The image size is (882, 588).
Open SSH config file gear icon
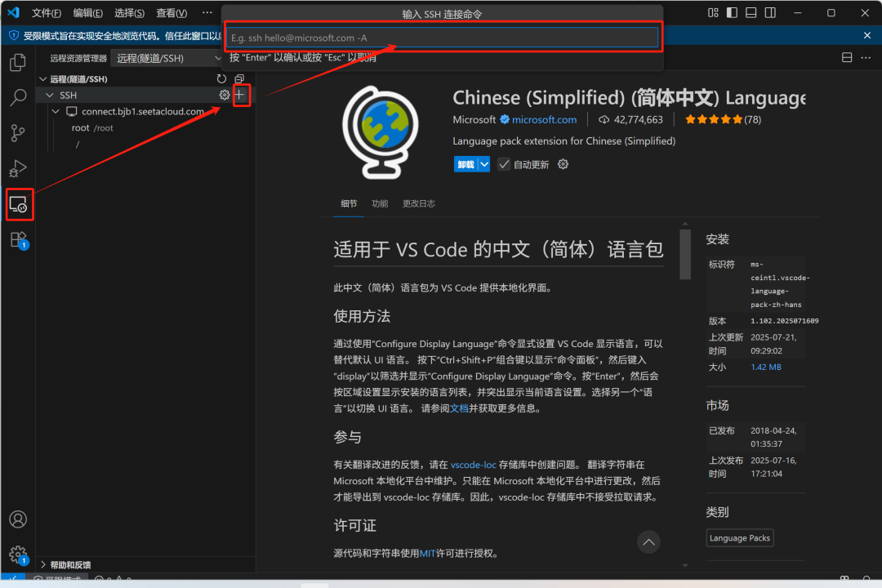(225, 95)
